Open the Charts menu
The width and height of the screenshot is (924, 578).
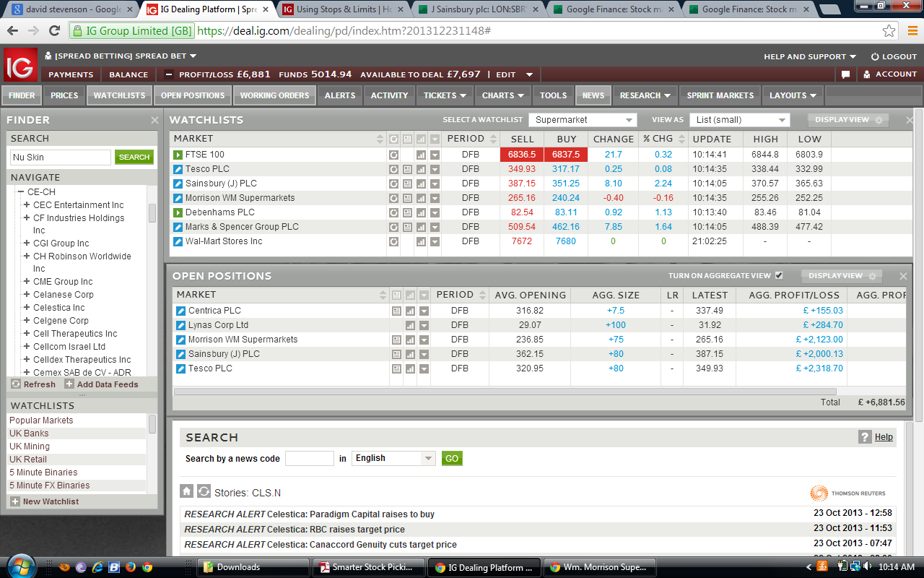click(x=503, y=95)
